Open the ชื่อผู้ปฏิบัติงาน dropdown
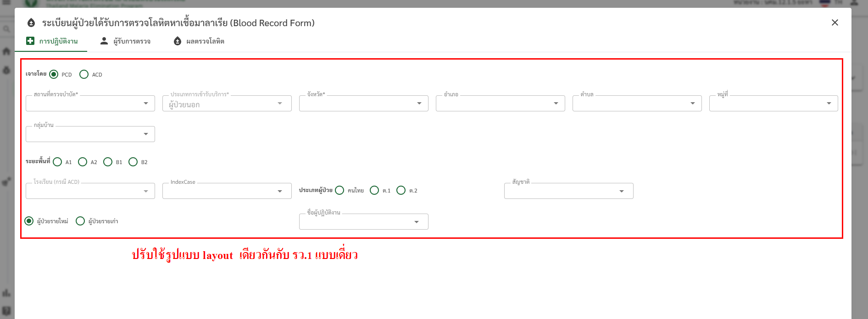This screenshot has height=319, width=868. click(363, 222)
